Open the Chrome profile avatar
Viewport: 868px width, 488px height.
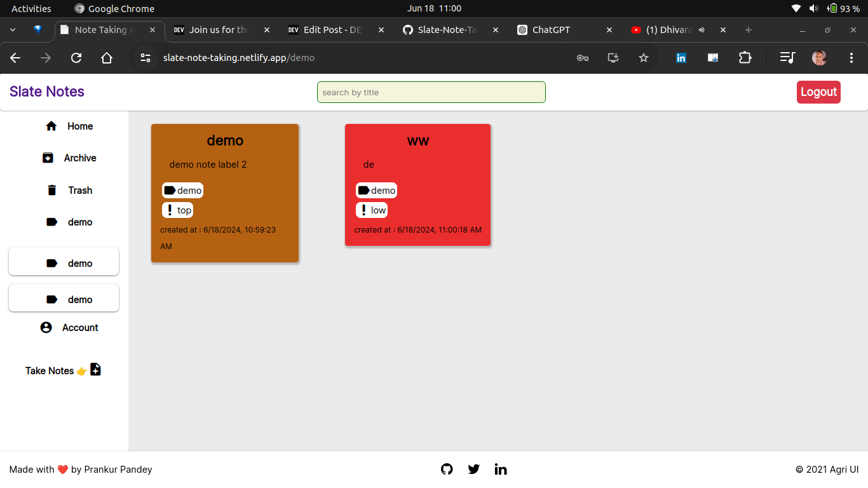[819, 58]
